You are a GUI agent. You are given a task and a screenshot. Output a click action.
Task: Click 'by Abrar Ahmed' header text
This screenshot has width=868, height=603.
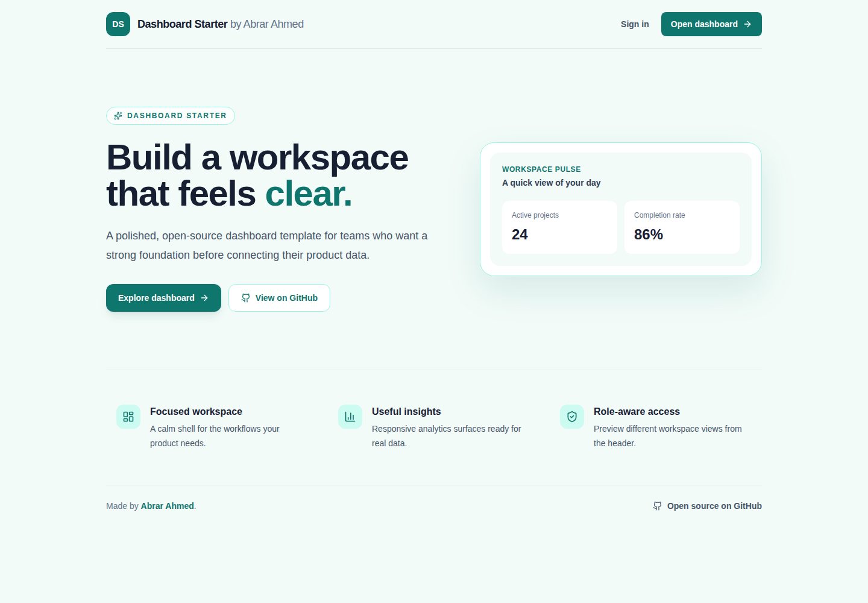(x=267, y=24)
